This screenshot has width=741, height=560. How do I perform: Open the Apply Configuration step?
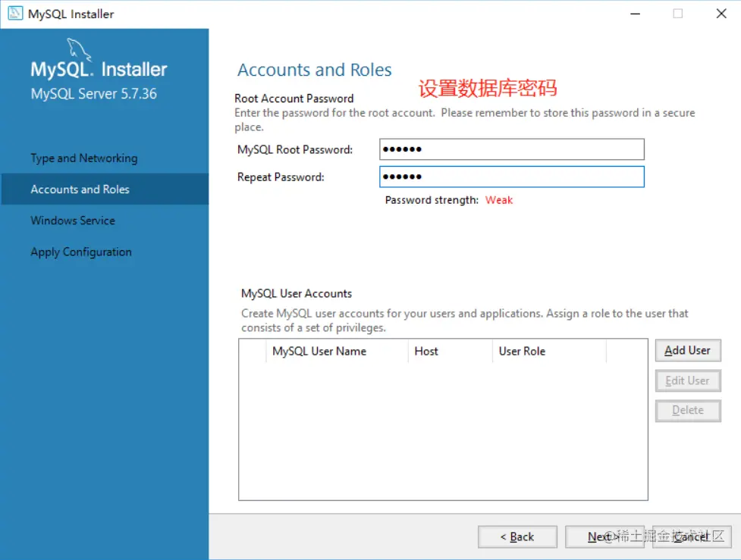[x=81, y=252]
